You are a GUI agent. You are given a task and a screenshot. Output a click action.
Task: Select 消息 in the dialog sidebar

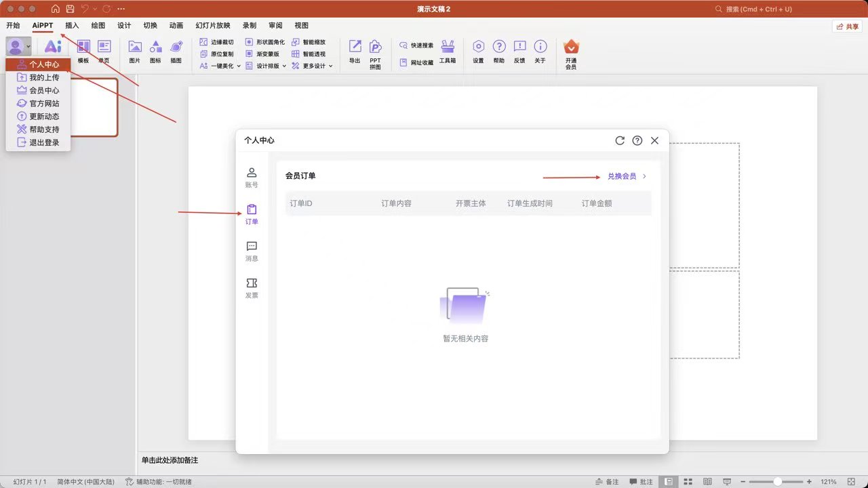pyautogui.click(x=252, y=251)
